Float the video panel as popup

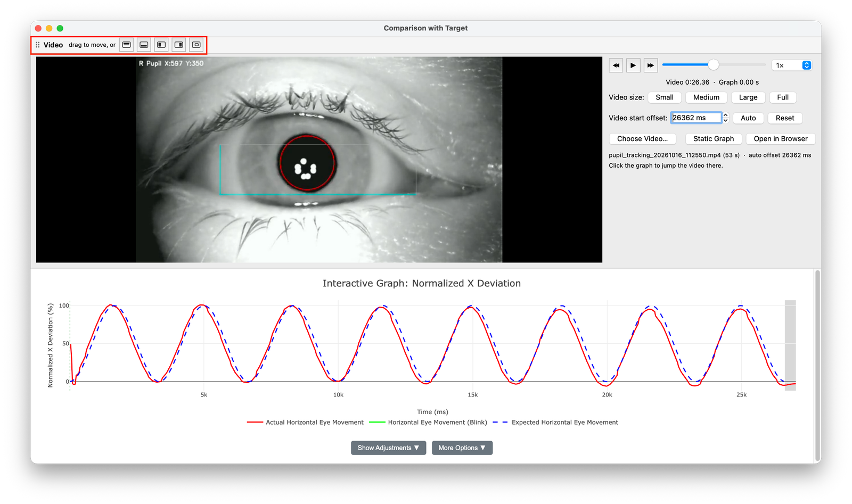pos(196,45)
